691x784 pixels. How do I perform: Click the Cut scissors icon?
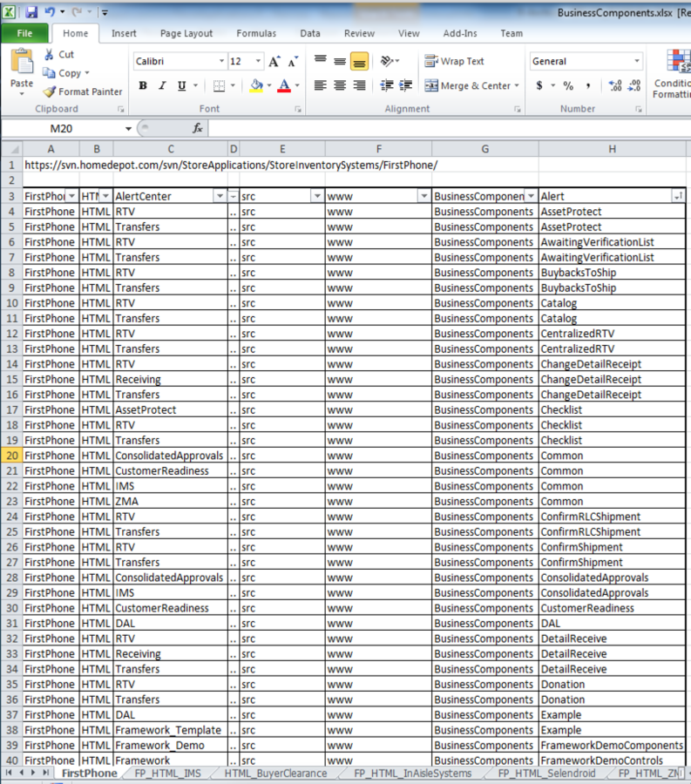[x=49, y=55]
